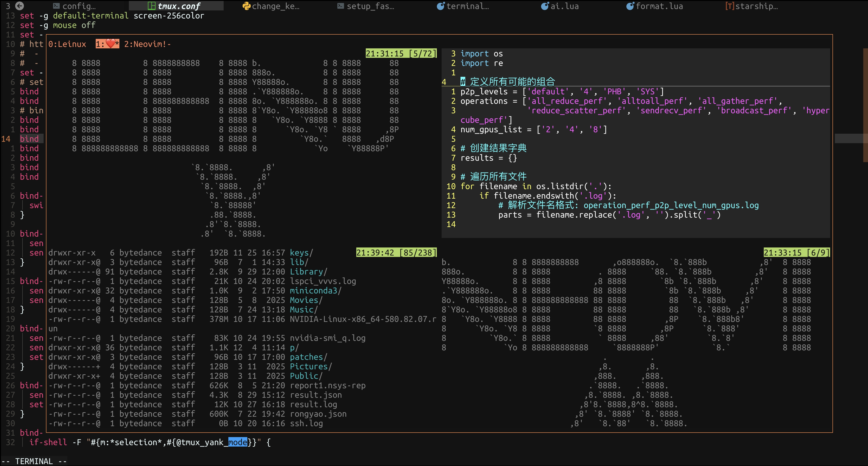
Task: Click the shell icon on setup_fas tab
Action: [x=341, y=6]
